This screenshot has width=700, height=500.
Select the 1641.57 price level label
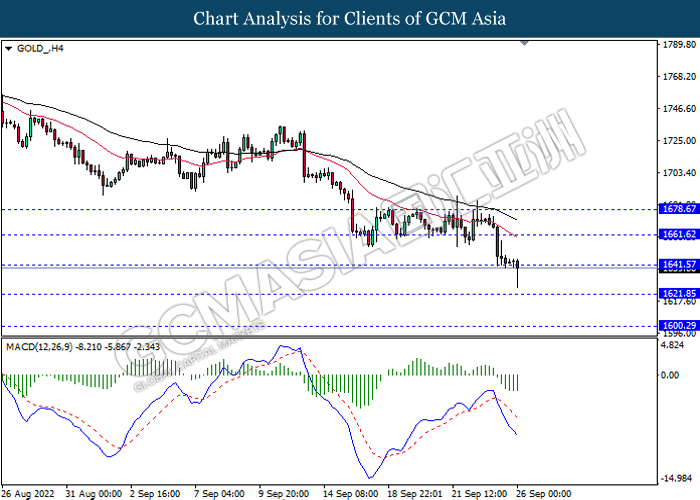pos(679,264)
